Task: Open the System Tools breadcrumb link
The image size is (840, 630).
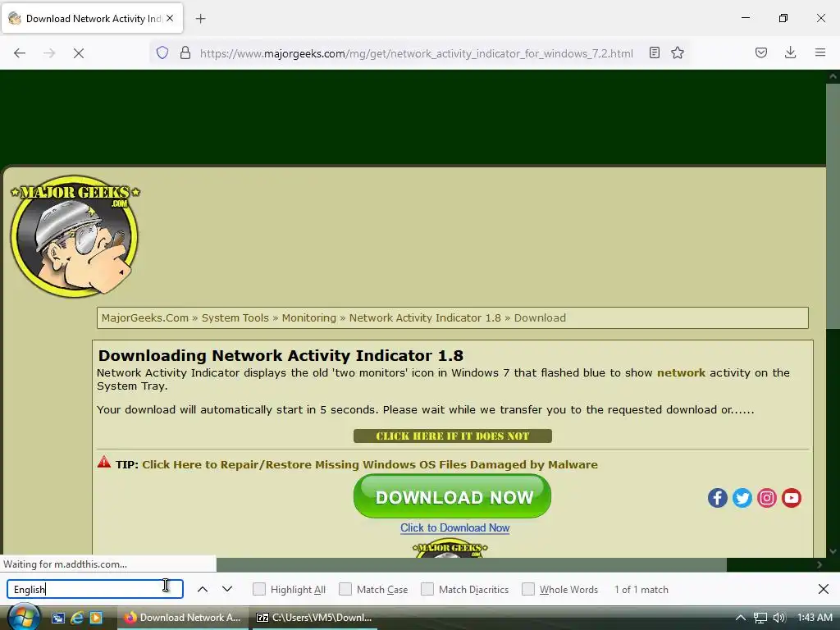Action: pos(235,317)
